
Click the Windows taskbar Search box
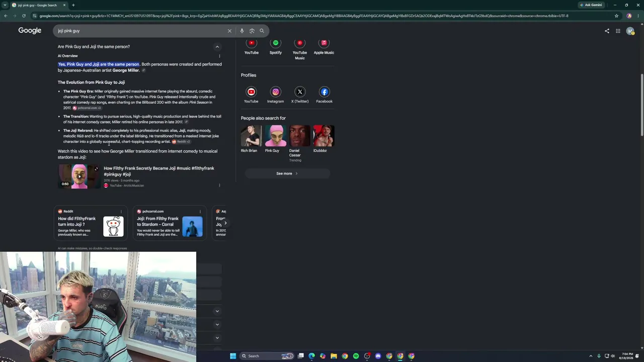point(267,356)
